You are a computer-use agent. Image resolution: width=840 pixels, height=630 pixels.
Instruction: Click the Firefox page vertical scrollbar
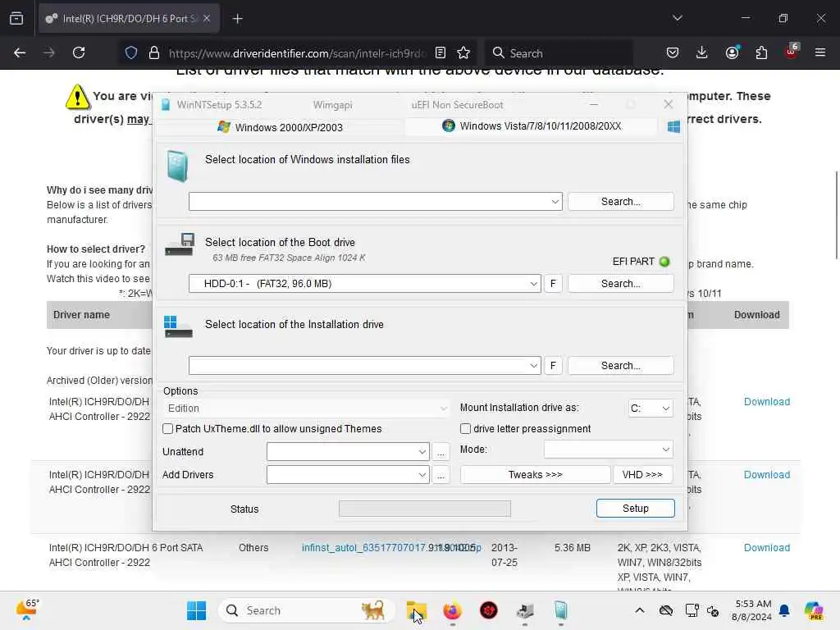tap(836, 214)
